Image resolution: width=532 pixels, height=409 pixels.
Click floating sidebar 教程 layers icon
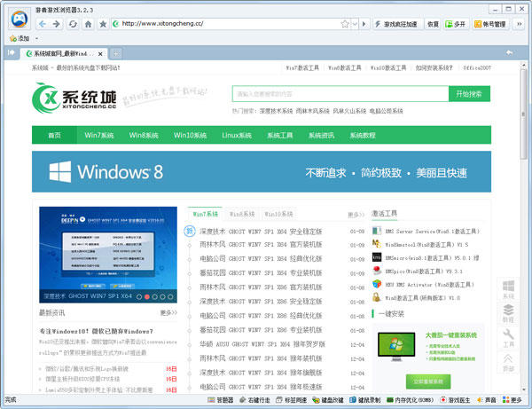[508, 313]
